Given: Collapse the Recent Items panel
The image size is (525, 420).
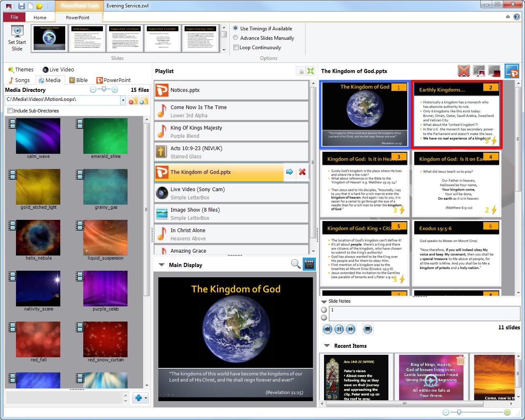Looking at the screenshot, I should point(327,346).
